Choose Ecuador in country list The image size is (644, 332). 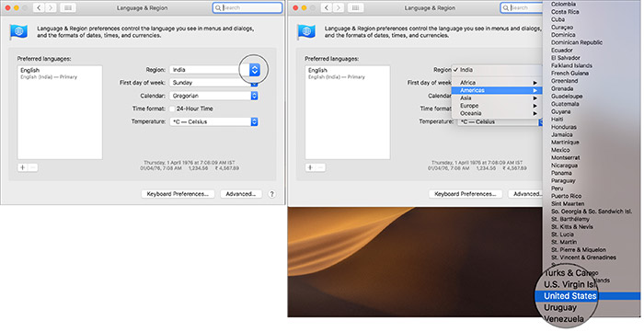pos(561,51)
